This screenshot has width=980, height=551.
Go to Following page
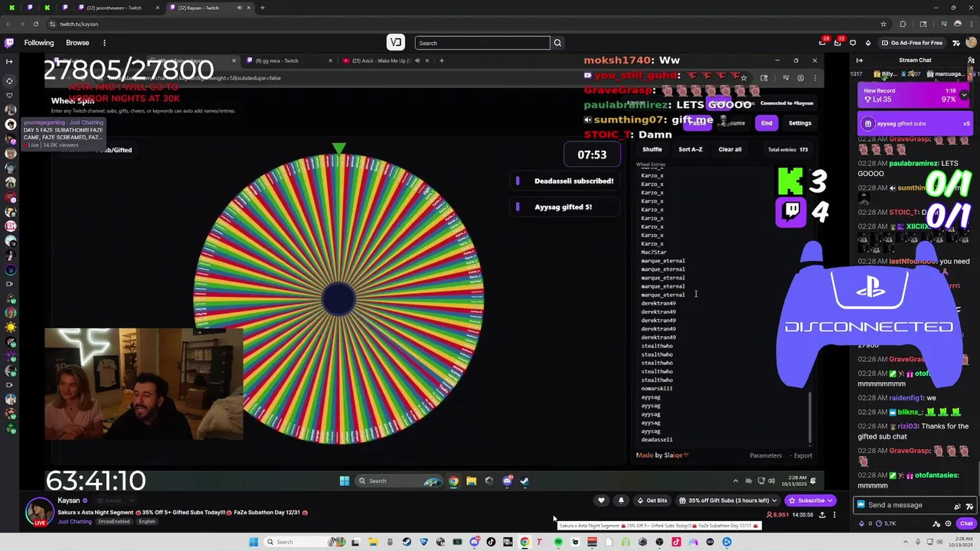coord(39,43)
